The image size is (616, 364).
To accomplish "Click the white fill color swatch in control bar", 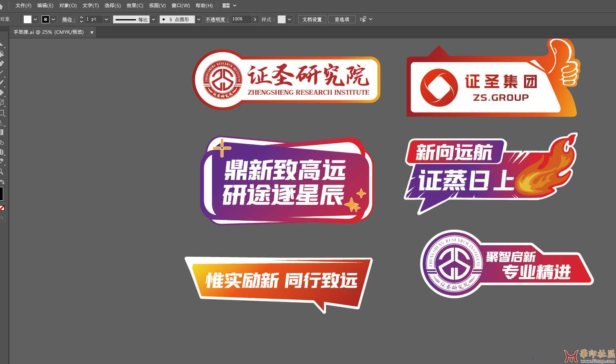I will pyautogui.click(x=27, y=19).
